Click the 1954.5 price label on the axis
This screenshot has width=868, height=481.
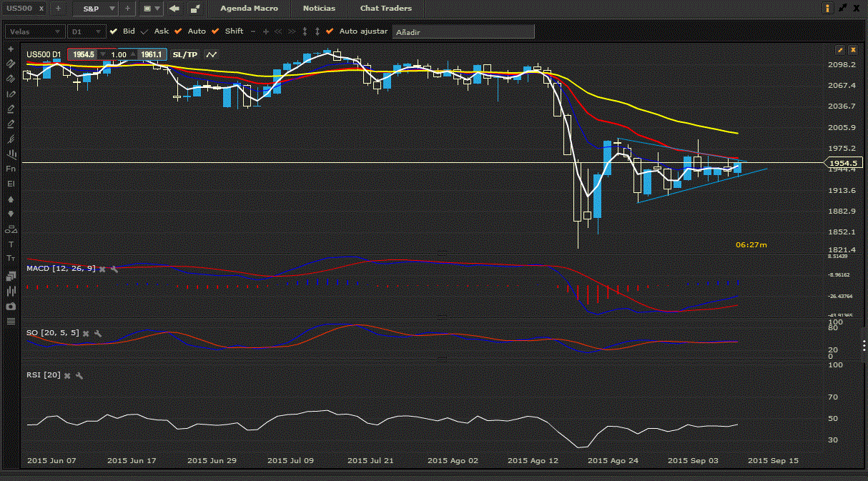click(x=843, y=163)
